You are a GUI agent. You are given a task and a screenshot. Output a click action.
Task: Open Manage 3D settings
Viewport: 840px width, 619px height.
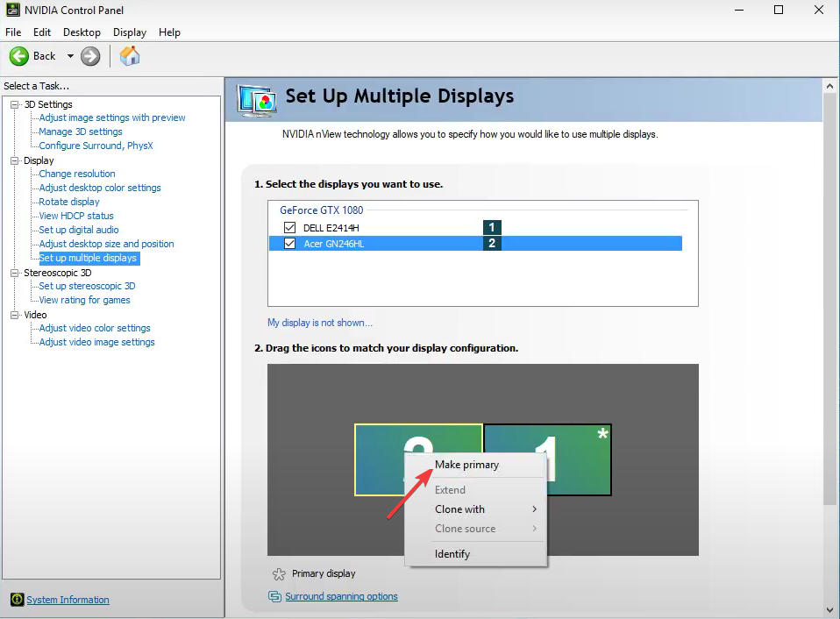[x=81, y=132]
